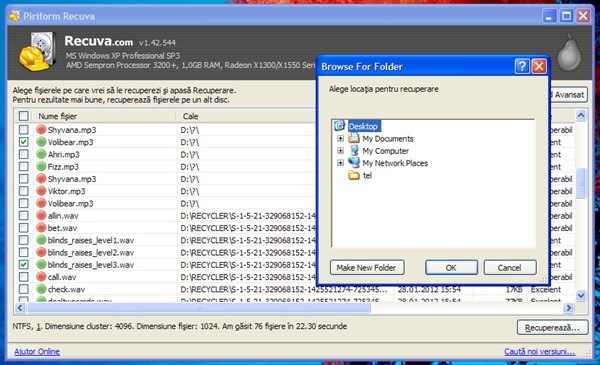Click the Recuva hard drive logo icon
The width and height of the screenshot is (600, 365).
pyautogui.click(x=37, y=52)
